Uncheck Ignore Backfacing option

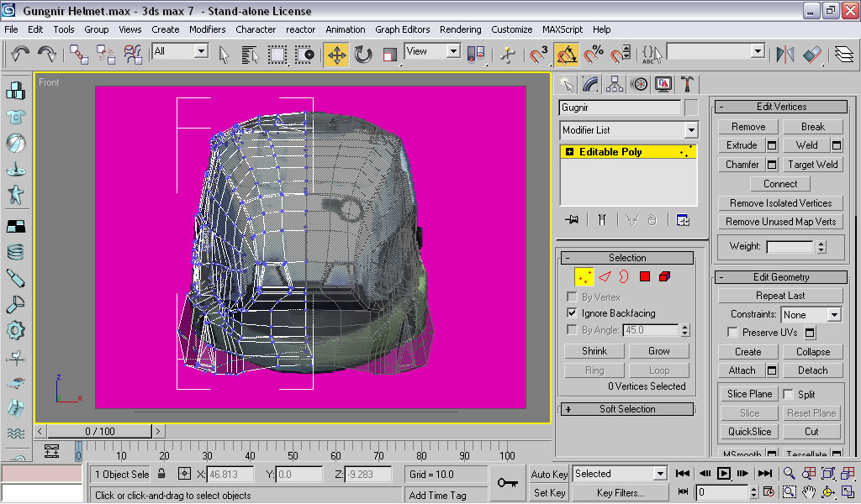click(x=573, y=313)
